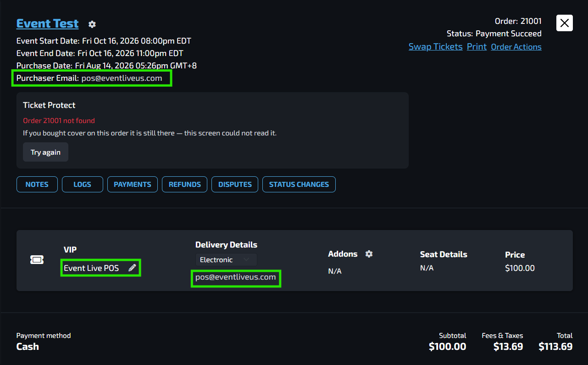Image resolution: width=588 pixels, height=365 pixels.
Task: Click the Delivery Details heading
Action: [226, 245]
